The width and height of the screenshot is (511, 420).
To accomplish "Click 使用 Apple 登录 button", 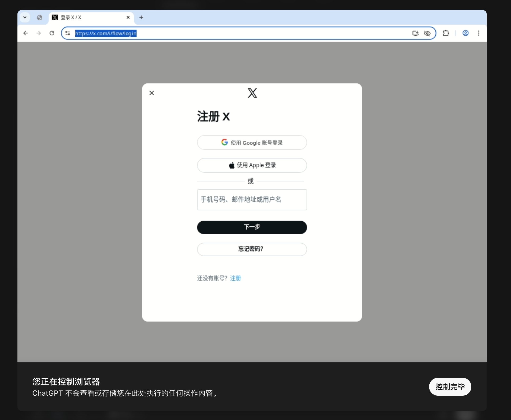I will (252, 165).
